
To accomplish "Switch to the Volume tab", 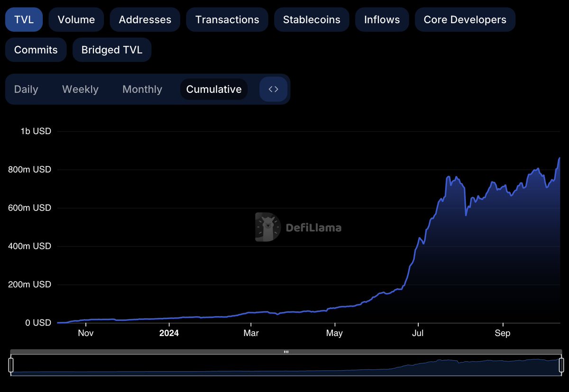I will (x=76, y=19).
